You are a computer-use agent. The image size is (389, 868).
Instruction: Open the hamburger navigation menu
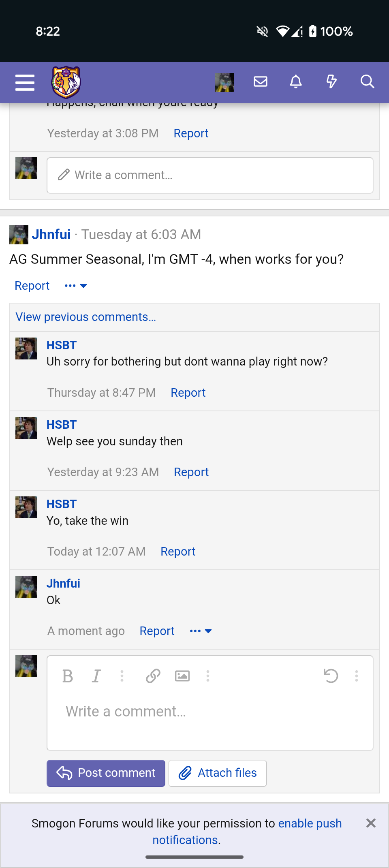25,82
